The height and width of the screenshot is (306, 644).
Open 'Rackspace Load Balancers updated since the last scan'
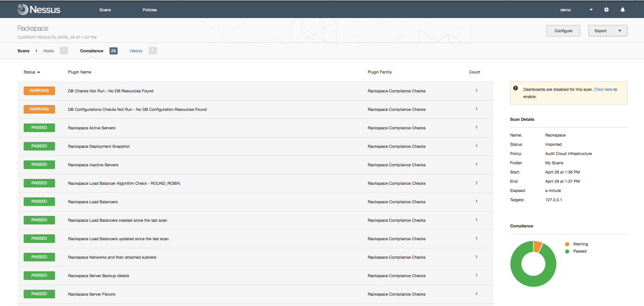coord(256,239)
